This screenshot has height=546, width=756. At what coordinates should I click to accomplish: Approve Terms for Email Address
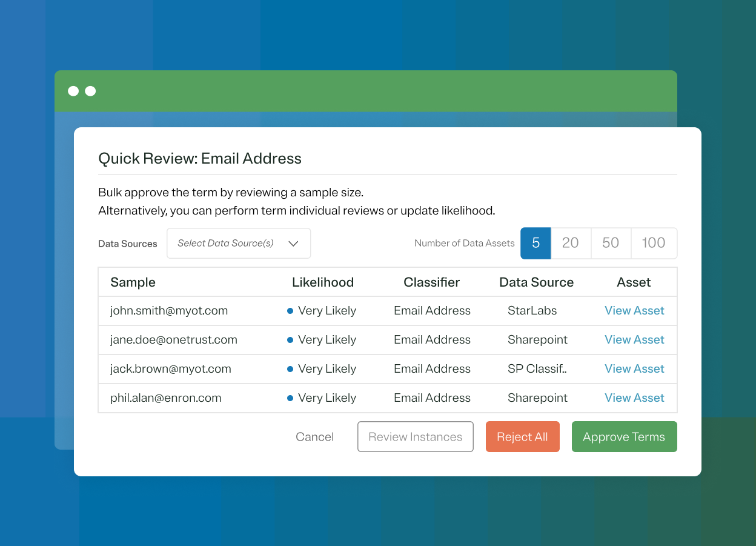[624, 436]
